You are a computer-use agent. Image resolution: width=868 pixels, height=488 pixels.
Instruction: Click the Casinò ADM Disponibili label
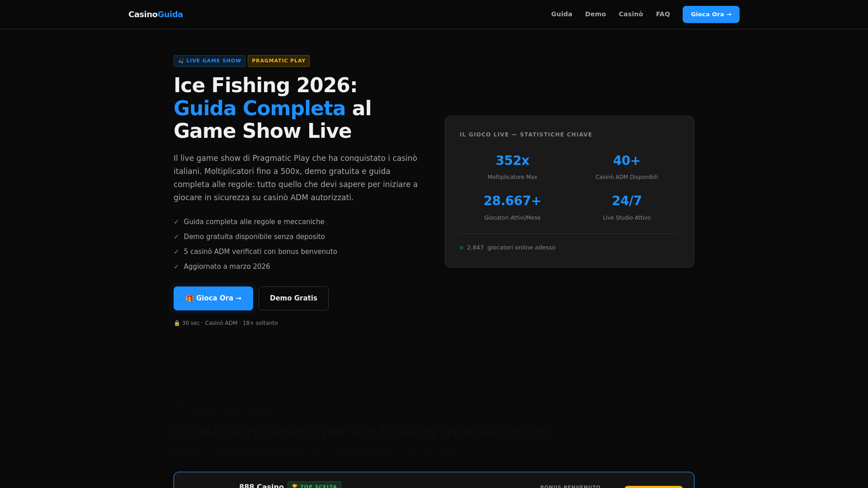point(627,177)
